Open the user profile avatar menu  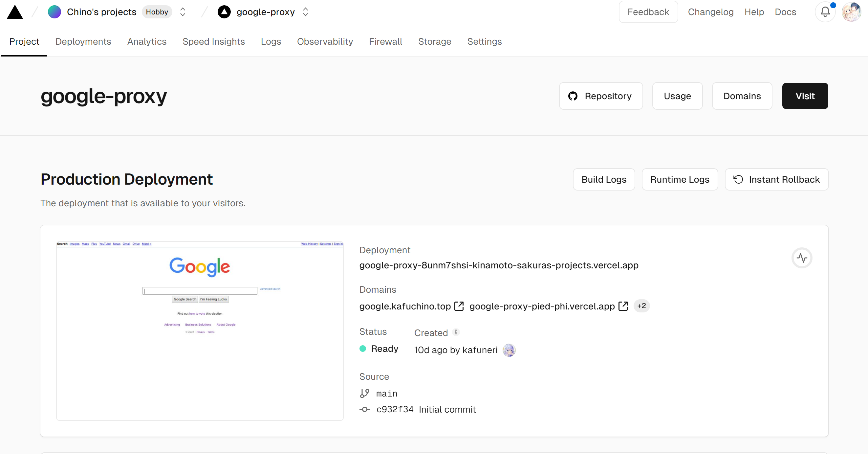pyautogui.click(x=851, y=12)
